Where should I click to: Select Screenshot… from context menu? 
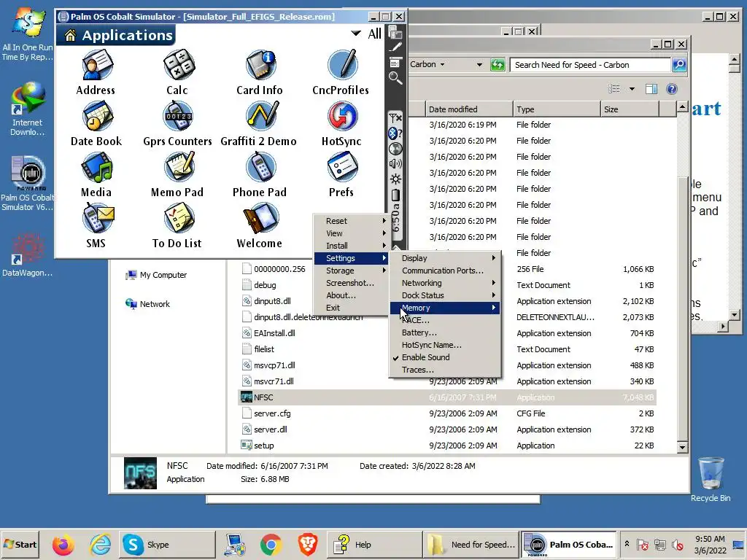tap(351, 283)
